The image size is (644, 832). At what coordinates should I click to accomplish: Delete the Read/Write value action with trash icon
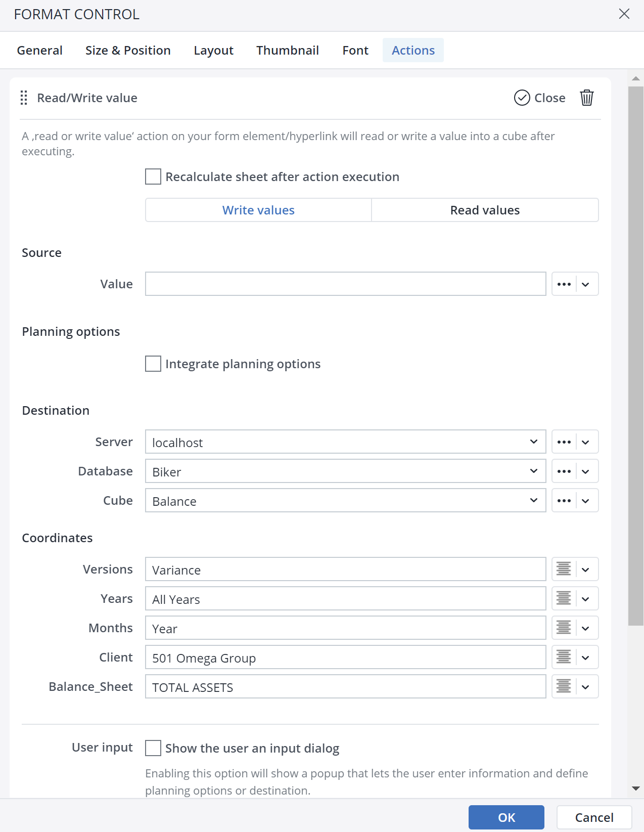point(586,98)
